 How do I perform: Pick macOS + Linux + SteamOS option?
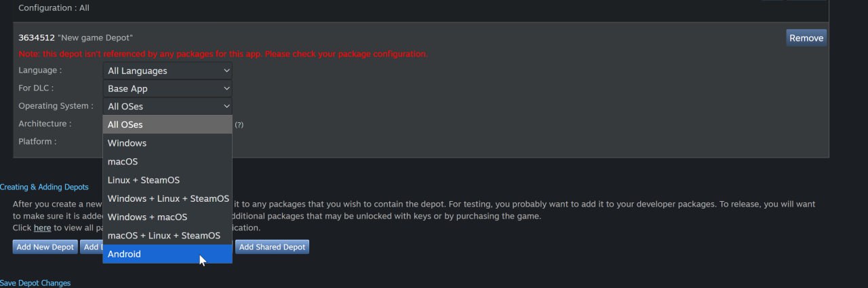(167, 235)
